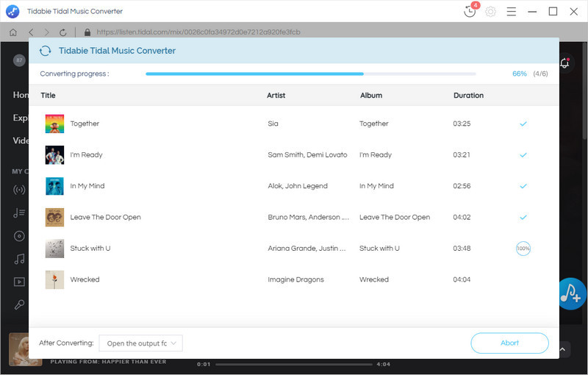Click the browser home icon
Viewport: 588px width, 375px height.
[x=13, y=32]
